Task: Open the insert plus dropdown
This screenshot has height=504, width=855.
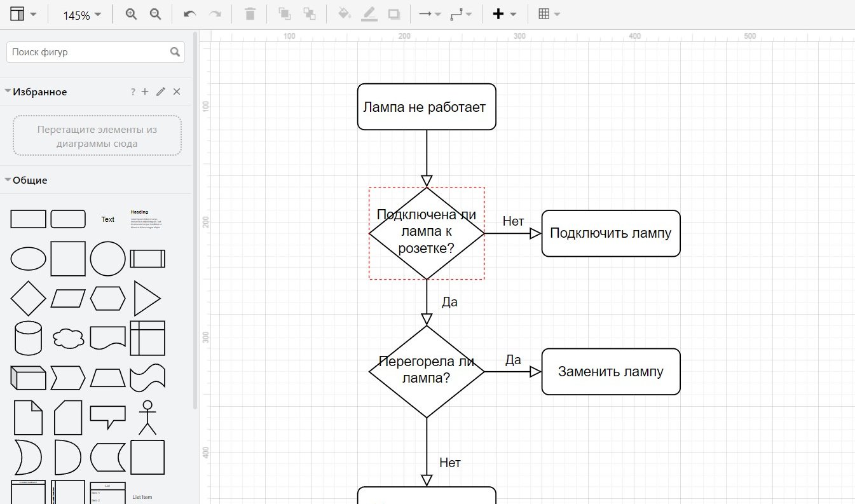Action: point(505,14)
